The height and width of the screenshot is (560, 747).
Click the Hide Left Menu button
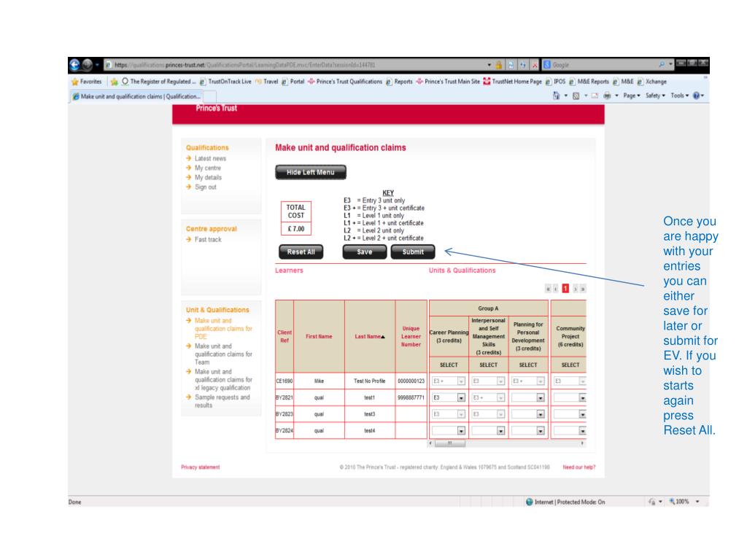[311, 172]
